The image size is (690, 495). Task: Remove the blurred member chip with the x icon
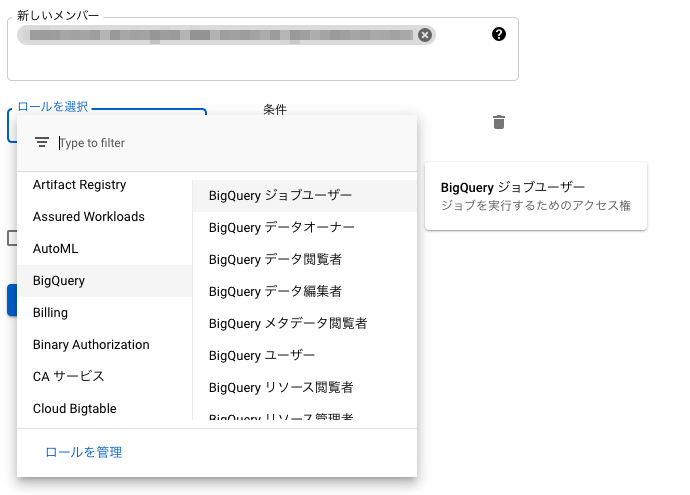click(x=425, y=35)
